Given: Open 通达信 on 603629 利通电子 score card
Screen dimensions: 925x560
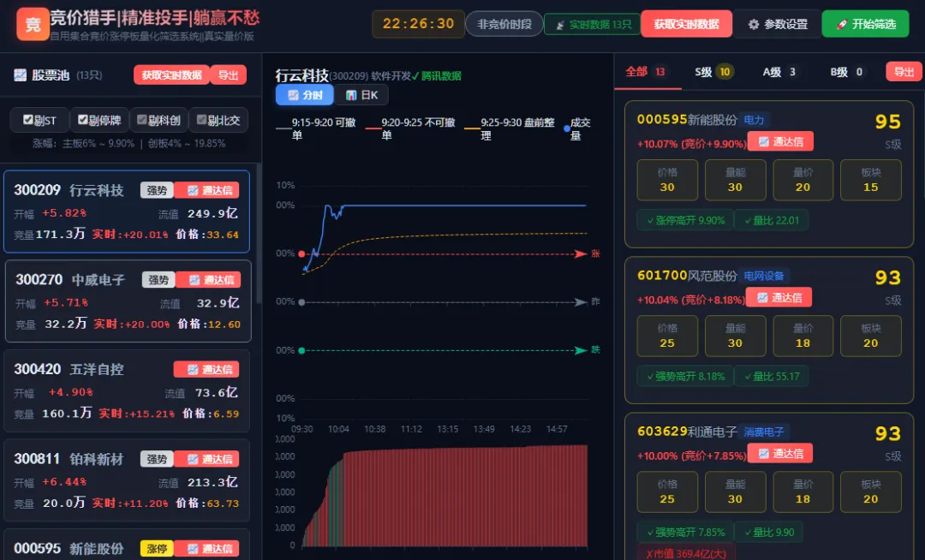Looking at the screenshot, I should click(x=780, y=453).
